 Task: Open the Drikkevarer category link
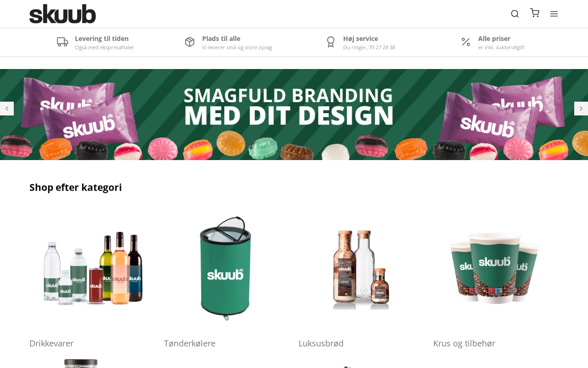click(51, 343)
